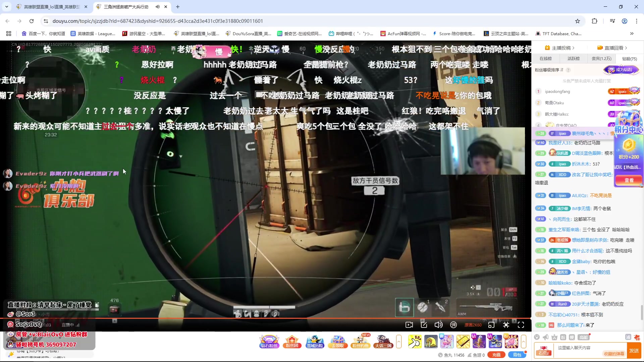Mute the tab via the browser tab speaker icon
Screen dimensions: 644x362
tap(157, 7)
